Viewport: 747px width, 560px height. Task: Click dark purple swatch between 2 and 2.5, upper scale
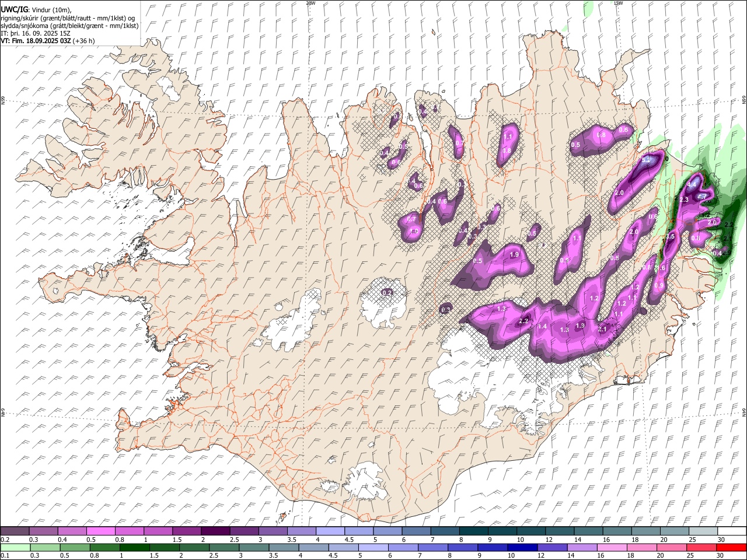pyautogui.click(x=215, y=531)
